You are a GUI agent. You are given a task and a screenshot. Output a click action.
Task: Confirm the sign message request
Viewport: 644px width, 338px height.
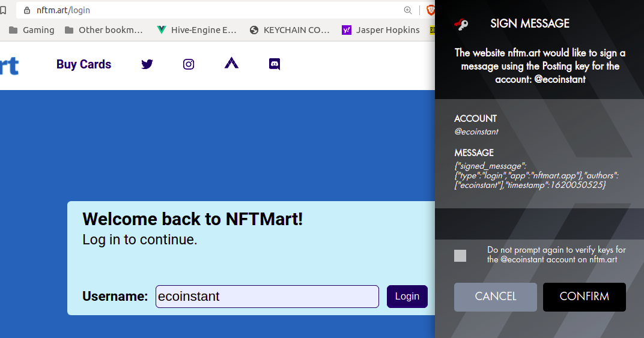coord(585,297)
